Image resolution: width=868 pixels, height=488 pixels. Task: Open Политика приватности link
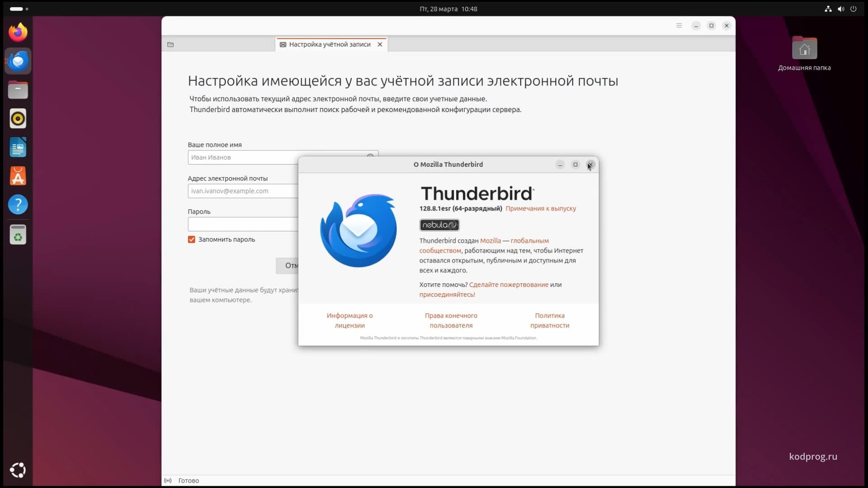(550, 320)
